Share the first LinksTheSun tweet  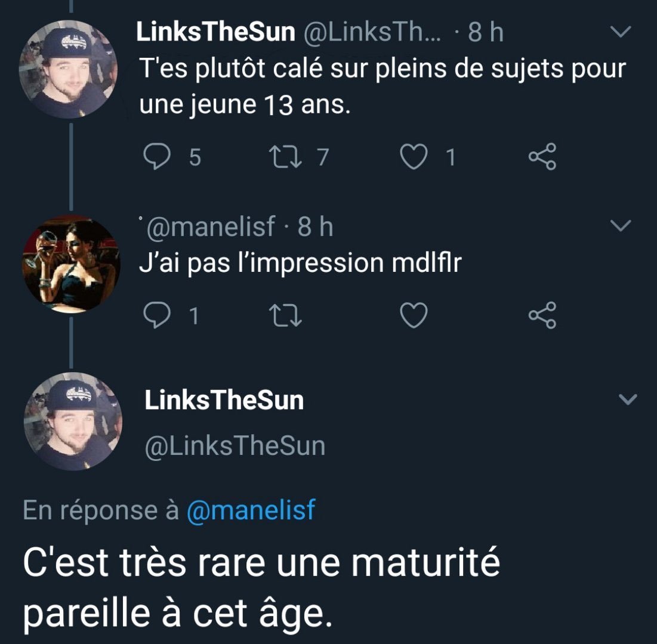coord(542,157)
